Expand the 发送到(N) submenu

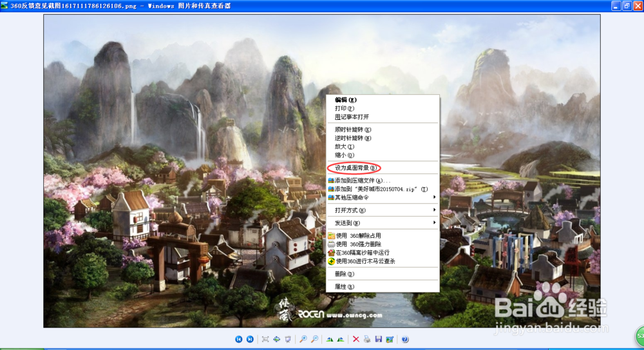pos(383,223)
